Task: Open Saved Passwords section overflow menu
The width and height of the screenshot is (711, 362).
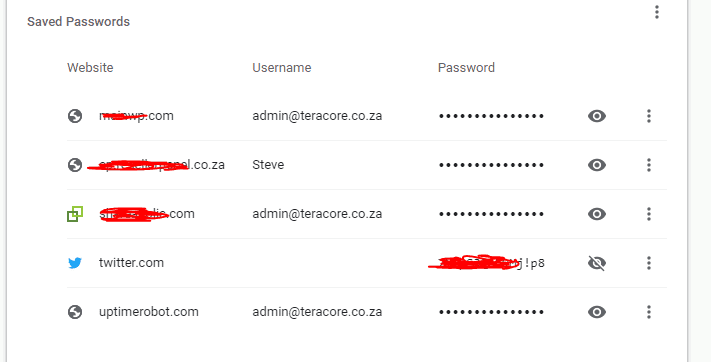Action: [x=657, y=12]
